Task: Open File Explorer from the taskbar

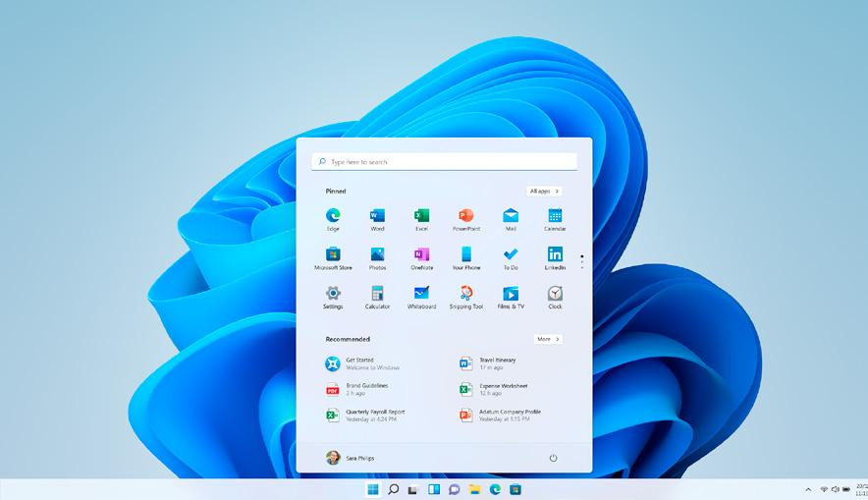Action: coord(474,489)
